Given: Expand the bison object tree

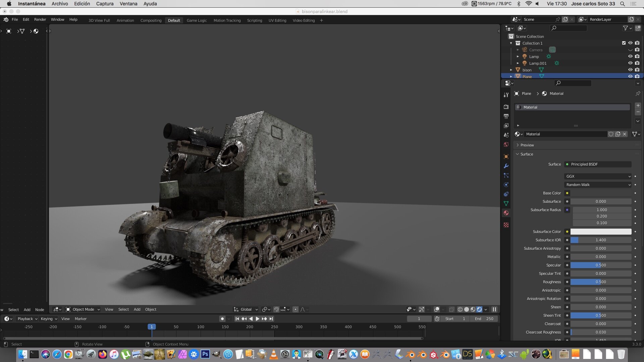Looking at the screenshot, I should tap(511, 70).
